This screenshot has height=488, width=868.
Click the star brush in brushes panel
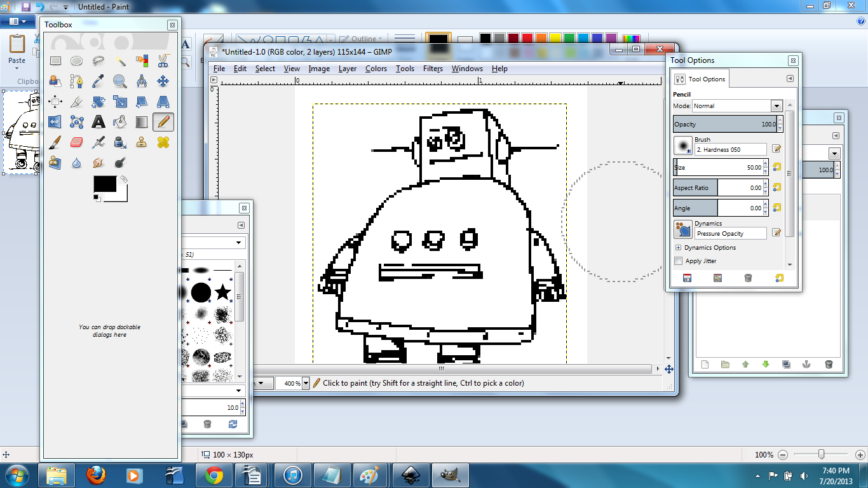pos(222,292)
